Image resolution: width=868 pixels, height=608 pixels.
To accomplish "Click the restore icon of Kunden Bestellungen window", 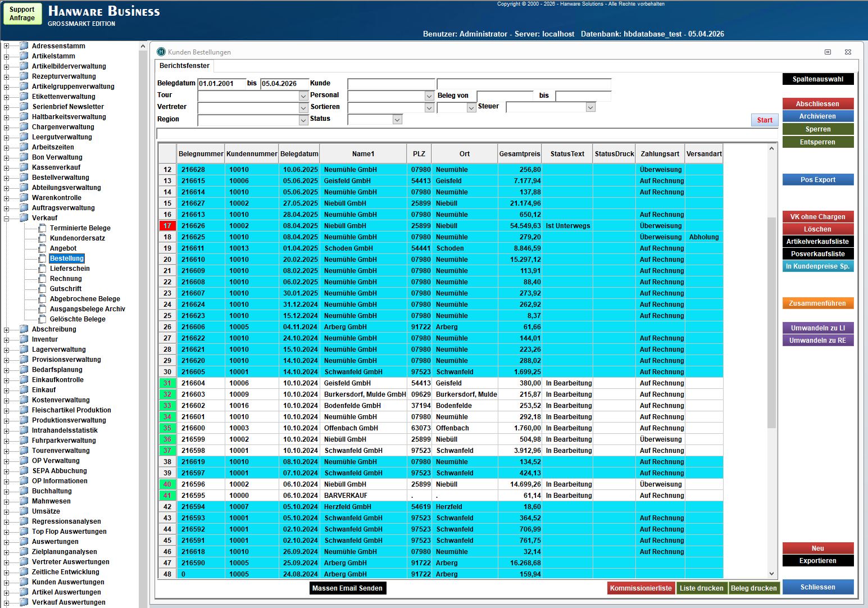I will [828, 52].
